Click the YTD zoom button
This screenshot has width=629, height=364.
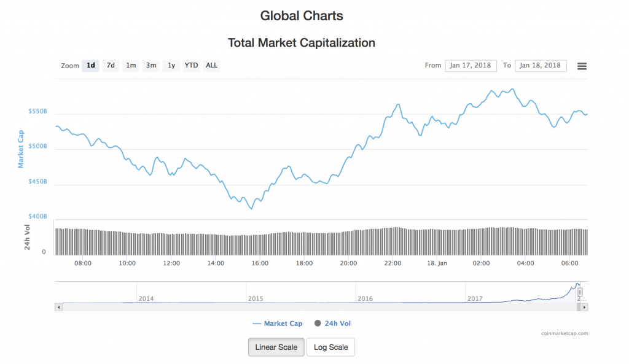pyautogui.click(x=191, y=65)
